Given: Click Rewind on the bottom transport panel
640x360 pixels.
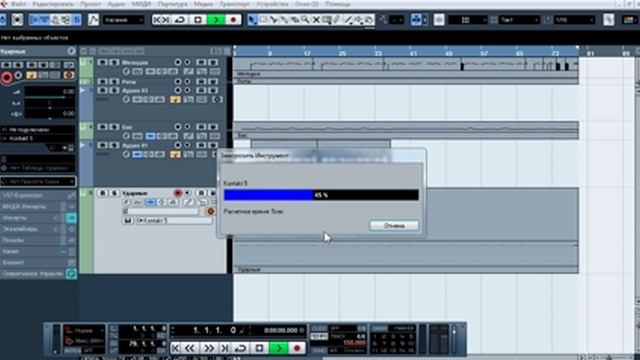Looking at the screenshot, I should 190,348.
